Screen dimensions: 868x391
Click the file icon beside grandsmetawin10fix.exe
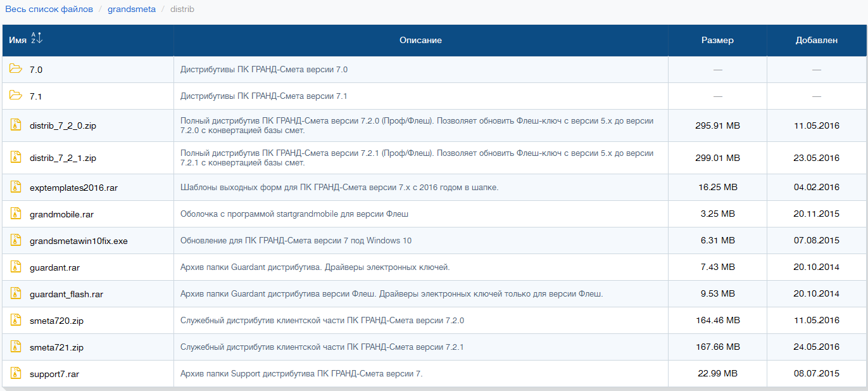point(16,240)
